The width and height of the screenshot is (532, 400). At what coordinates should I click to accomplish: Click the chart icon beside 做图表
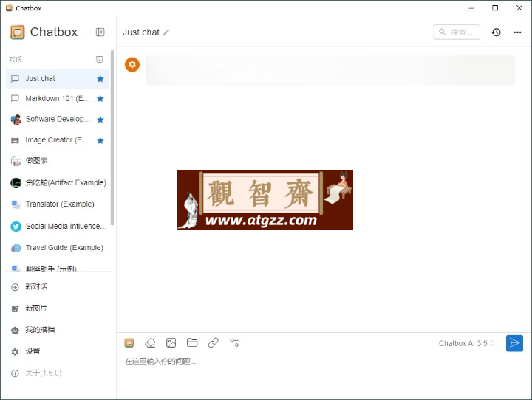tap(16, 161)
